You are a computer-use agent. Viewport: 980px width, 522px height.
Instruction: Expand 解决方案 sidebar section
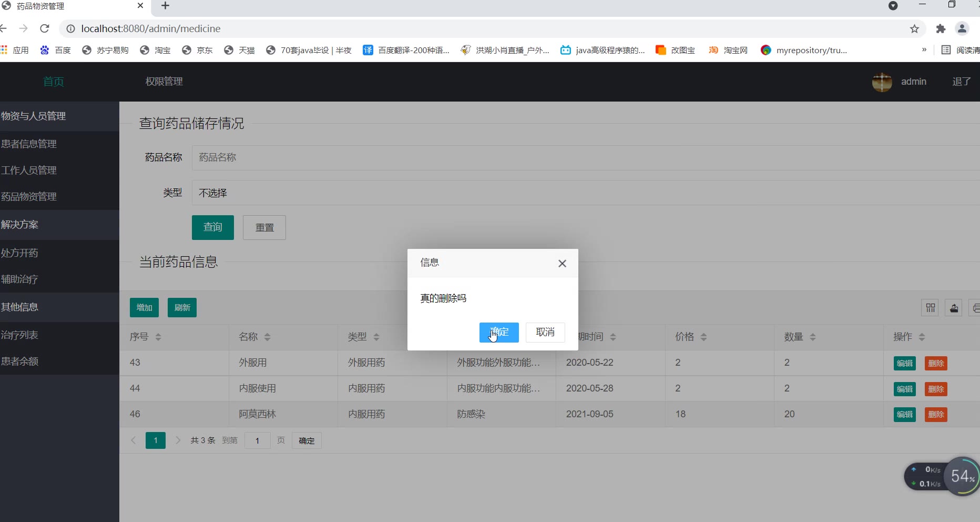(x=59, y=225)
